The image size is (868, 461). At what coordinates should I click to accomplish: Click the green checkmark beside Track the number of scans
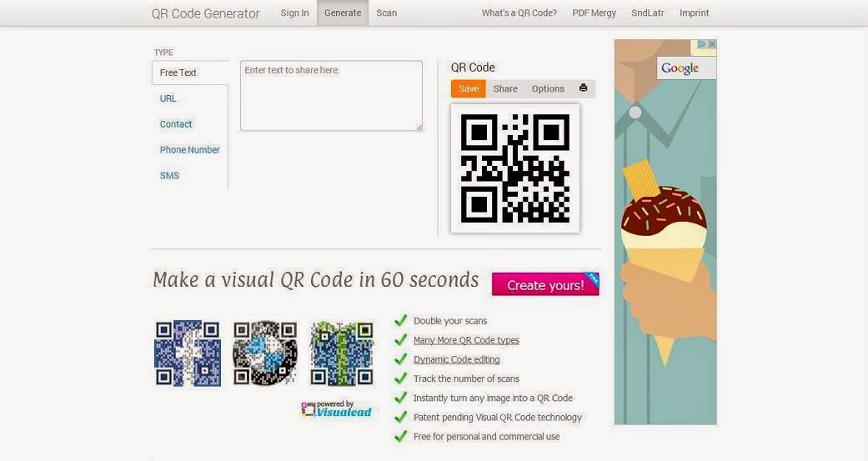pos(401,378)
